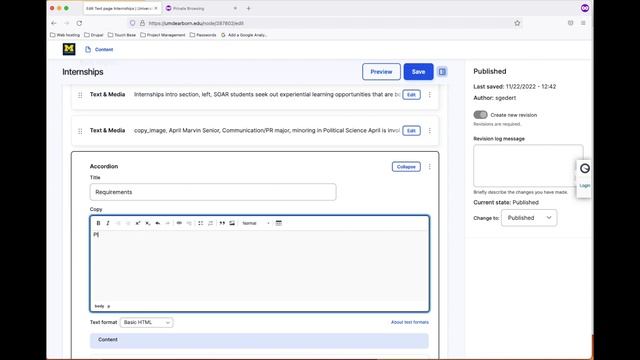Insert a link using the editor toolbar
640x360 pixels.
pyautogui.click(x=179, y=223)
